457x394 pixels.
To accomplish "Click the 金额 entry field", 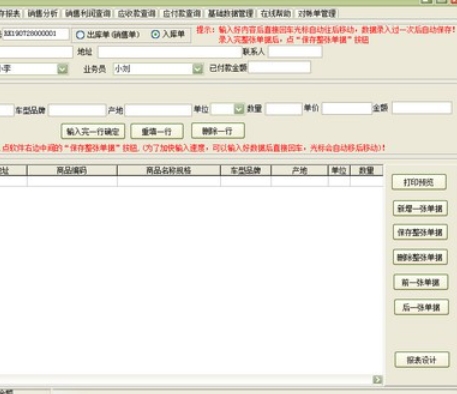I will (422, 108).
